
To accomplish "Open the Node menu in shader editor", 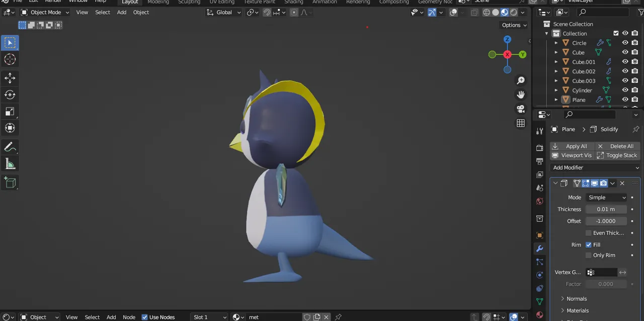I will (x=129, y=317).
